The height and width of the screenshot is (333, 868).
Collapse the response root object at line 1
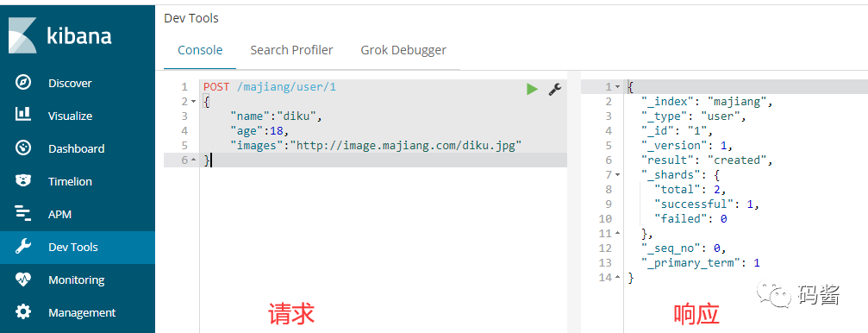click(617, 87)
